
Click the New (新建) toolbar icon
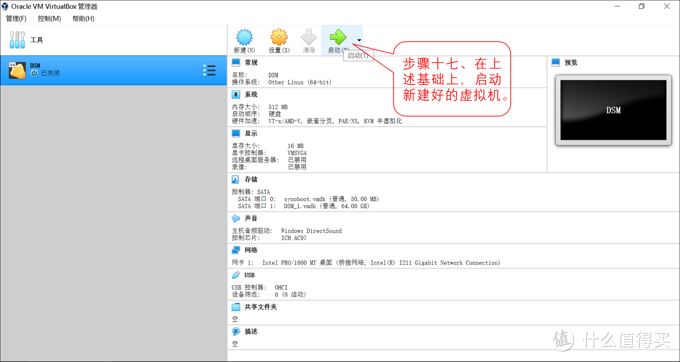[244, 37]
